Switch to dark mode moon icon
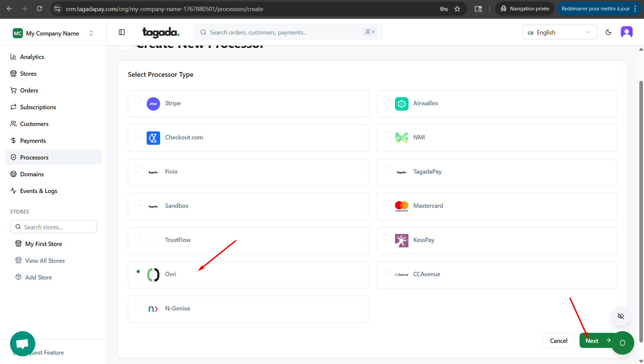 (x=608, y=32)
